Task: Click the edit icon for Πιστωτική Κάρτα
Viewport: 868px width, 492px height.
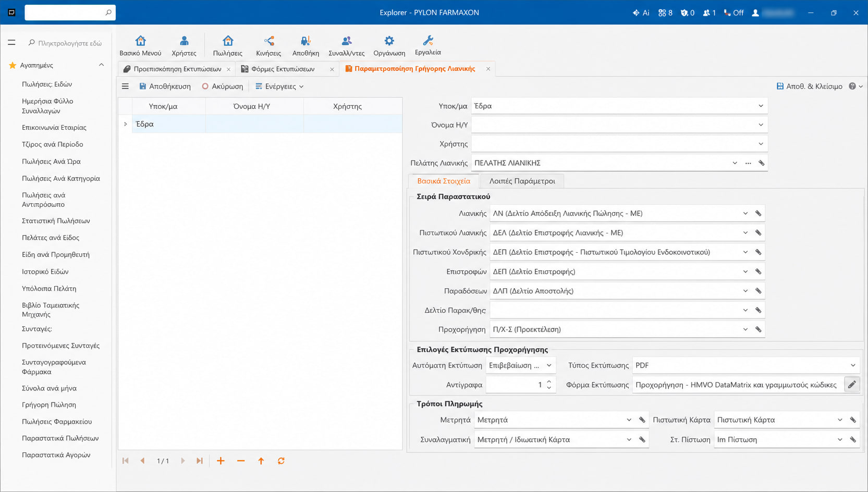Action: [853, 420]
